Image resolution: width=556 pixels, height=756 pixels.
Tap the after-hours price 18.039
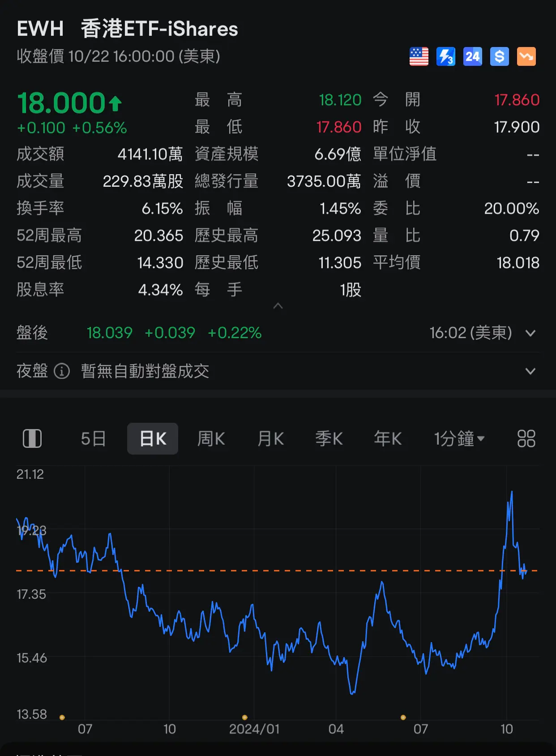(x=110, y=333)
